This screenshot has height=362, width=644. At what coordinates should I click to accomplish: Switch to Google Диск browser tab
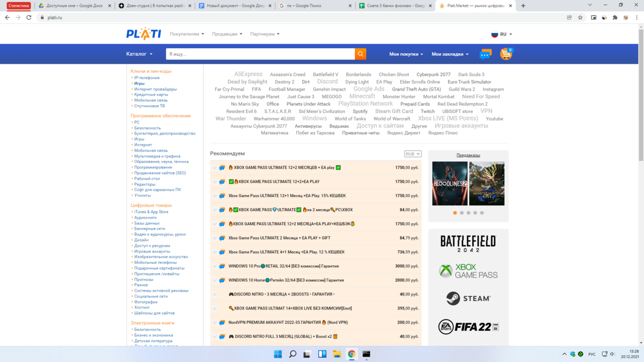coord(74,5)
